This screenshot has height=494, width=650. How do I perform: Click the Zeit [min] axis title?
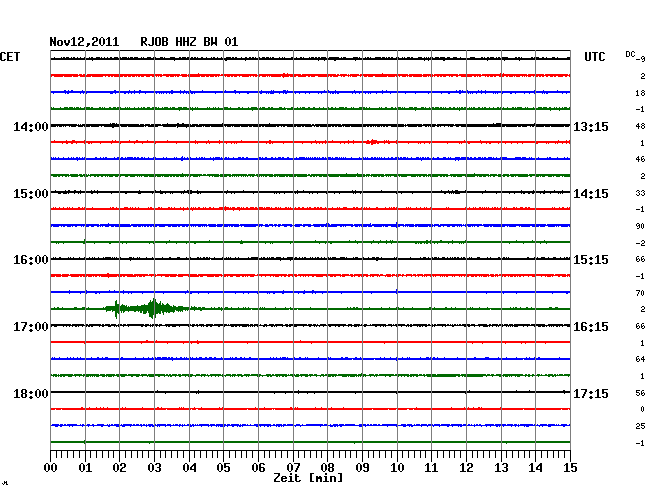tap(308, 478)
